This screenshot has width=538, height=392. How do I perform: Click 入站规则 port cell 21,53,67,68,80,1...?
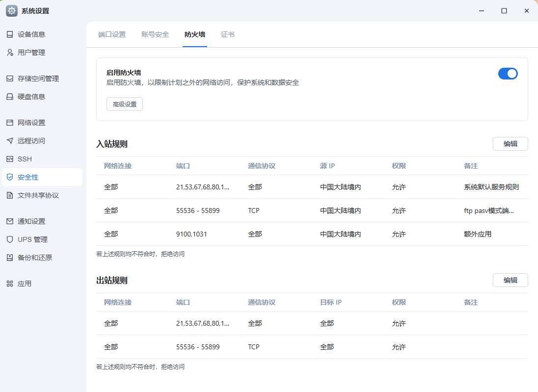[203, 187]
